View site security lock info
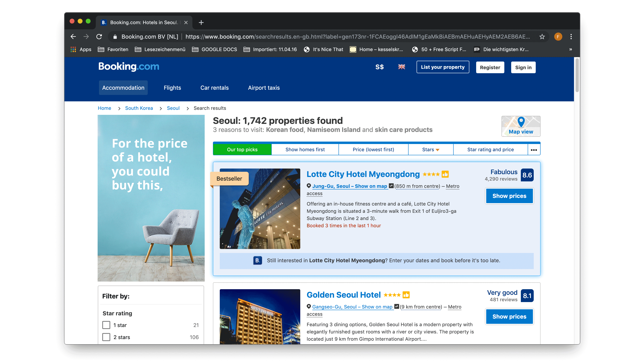Screen dimensions: 644x362 click(x=115, y=37)
